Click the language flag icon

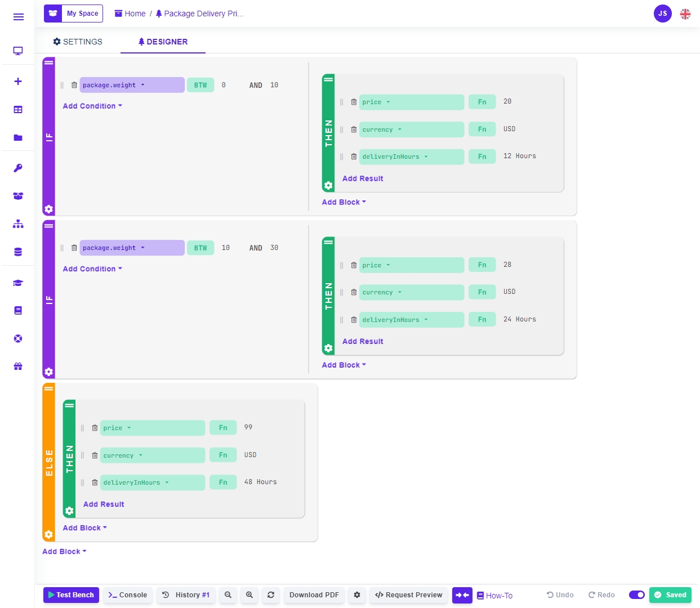pyautogui.click(x=685, y=14)
